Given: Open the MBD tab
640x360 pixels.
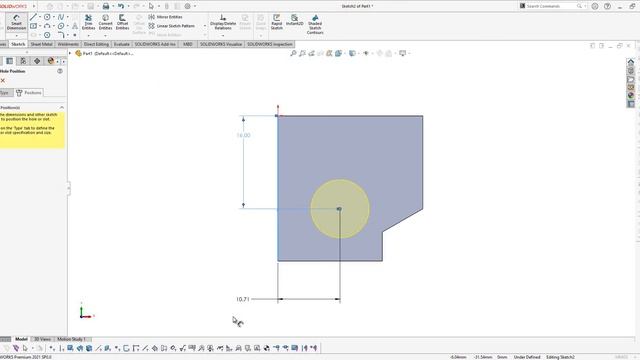Looking at the screenshot, I should pos(188,44).
